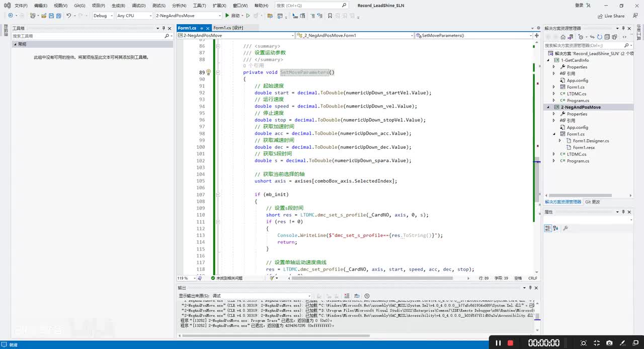
Task: Open the Any CPU platform dropdown
Action: tap(134, 16)
